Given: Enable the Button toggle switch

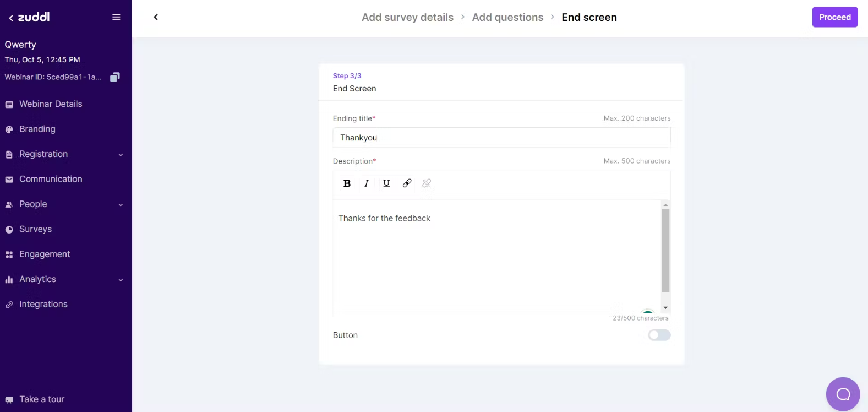Looking at the screenshot, I should click(x=659, y=335).
